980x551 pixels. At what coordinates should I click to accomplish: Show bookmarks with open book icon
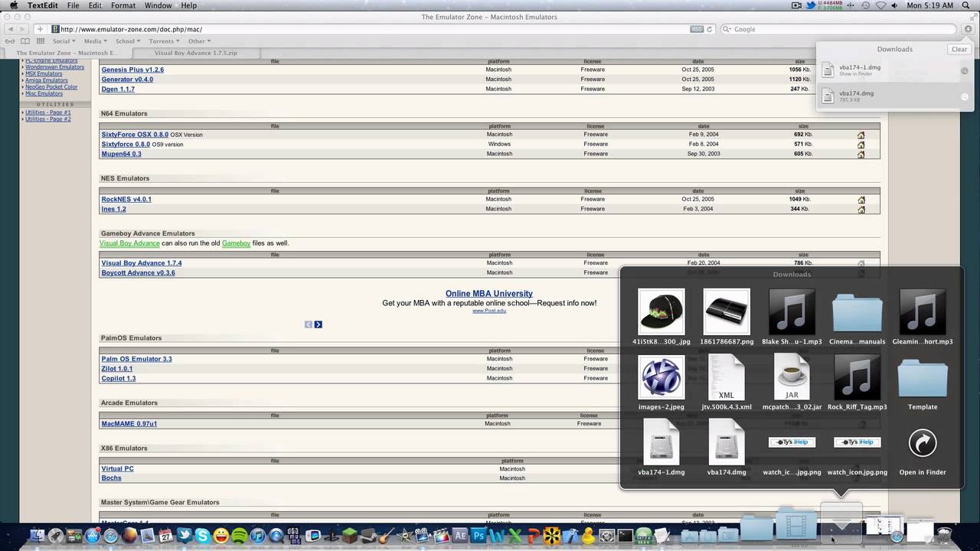tap(24, 41)
